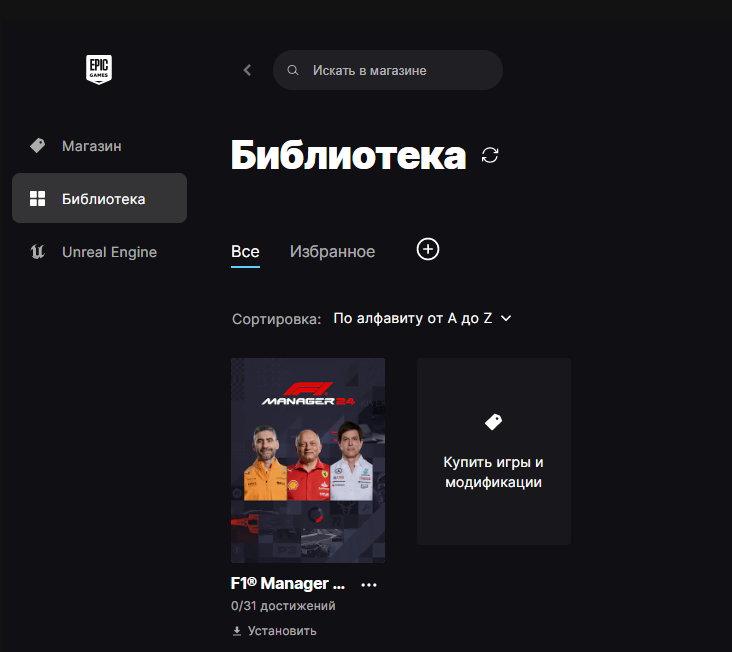Click the tag icon on the purchase card
The width and height of the screenshot is (732, 652).
coord(493,422)
